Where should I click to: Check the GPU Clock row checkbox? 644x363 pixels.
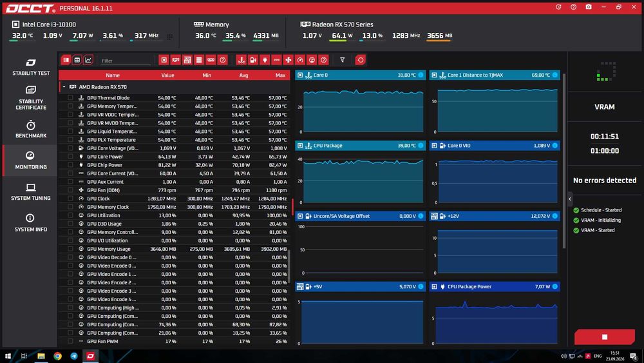tap(70, 199)
